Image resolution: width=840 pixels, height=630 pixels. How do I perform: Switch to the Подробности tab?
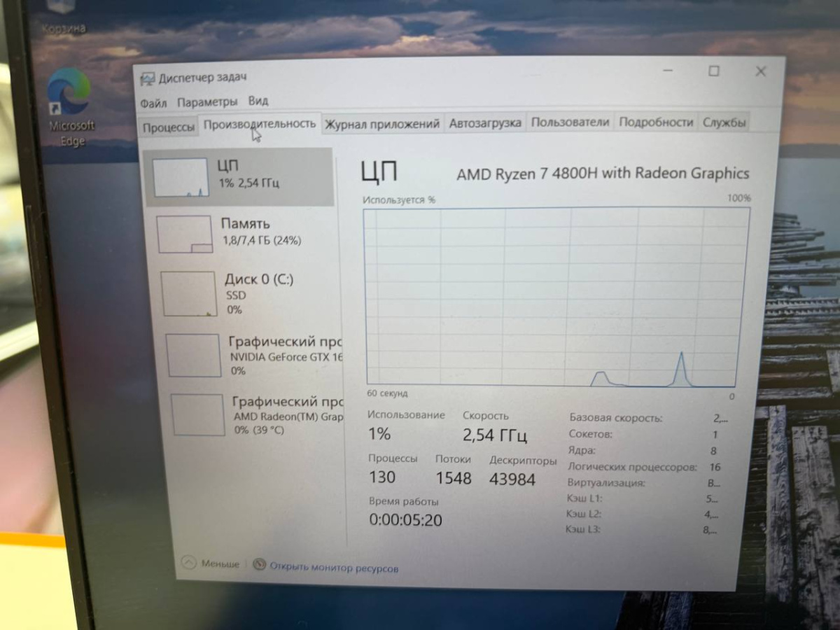(656, 122)
